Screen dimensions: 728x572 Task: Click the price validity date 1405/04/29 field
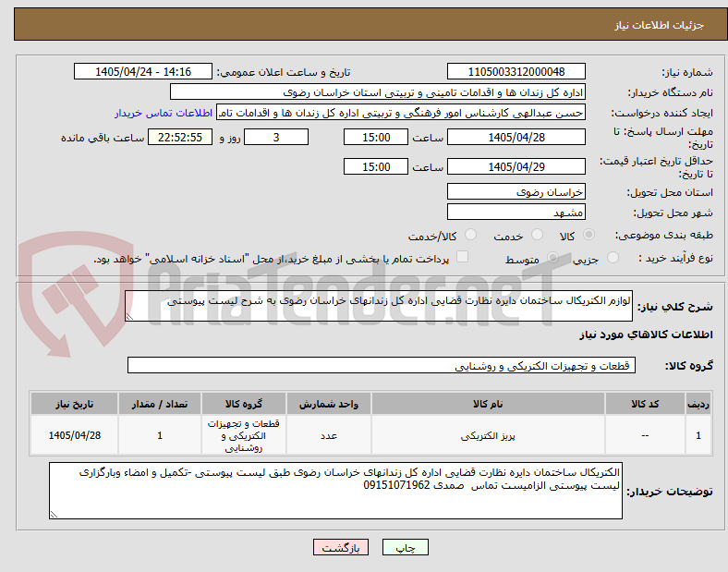[x=516, y=166]
